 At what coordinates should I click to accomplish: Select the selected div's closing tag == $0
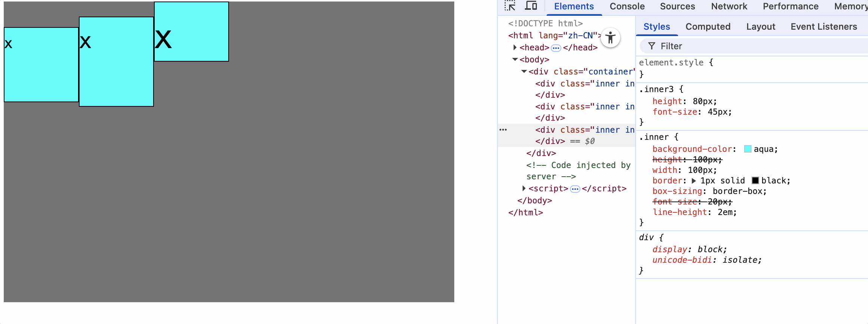[565, 141]
